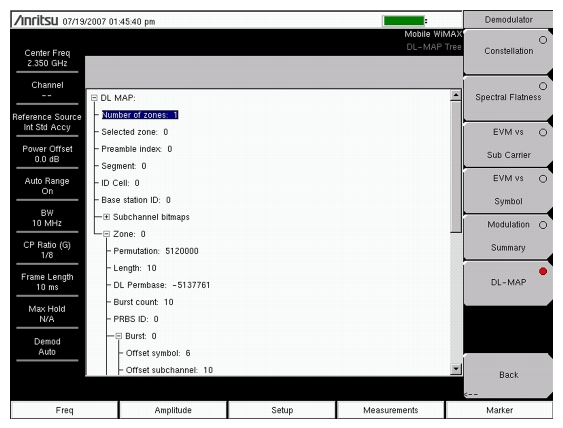Click the Max Hold N/A readout

pyautogui.click(x=47, y=314)
